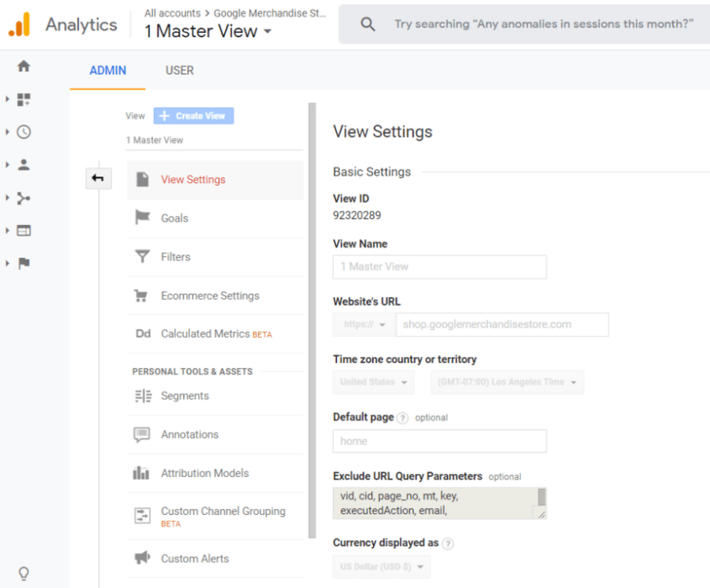
Task: Select the ADMIN tab
Action: 107,71
